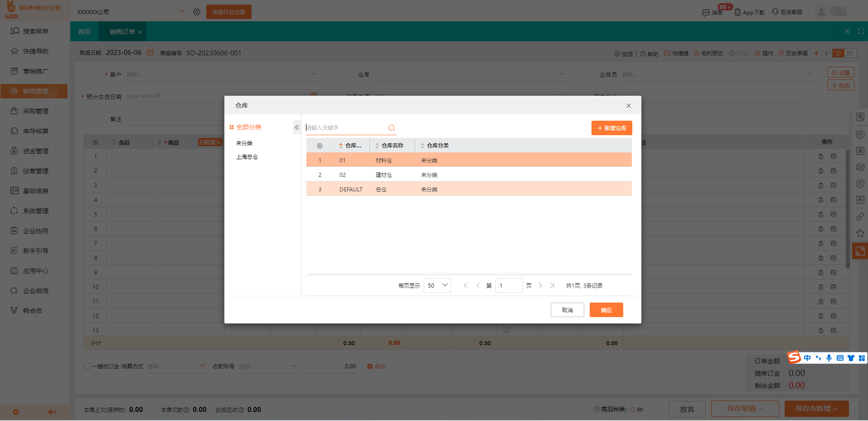Click the 确定 confirm button in warehouse dialog
868x421 pixels.
tap(606, 309)
